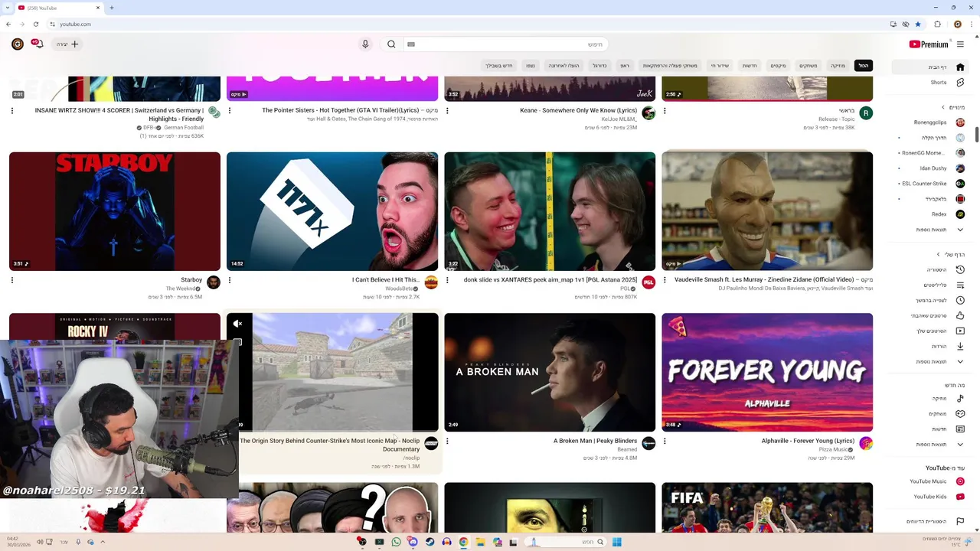Start voice search with microphone
Screen dimensions: 980x551
[365, 44]
